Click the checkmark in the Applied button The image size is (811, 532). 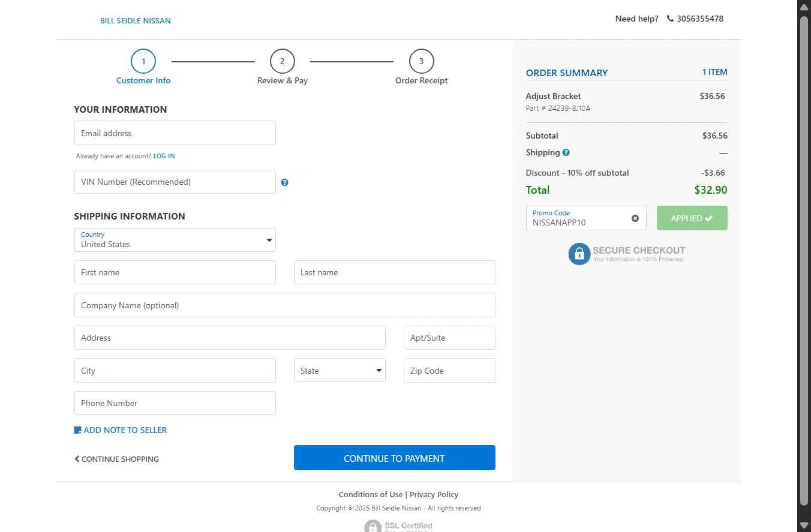click(709, 218)
